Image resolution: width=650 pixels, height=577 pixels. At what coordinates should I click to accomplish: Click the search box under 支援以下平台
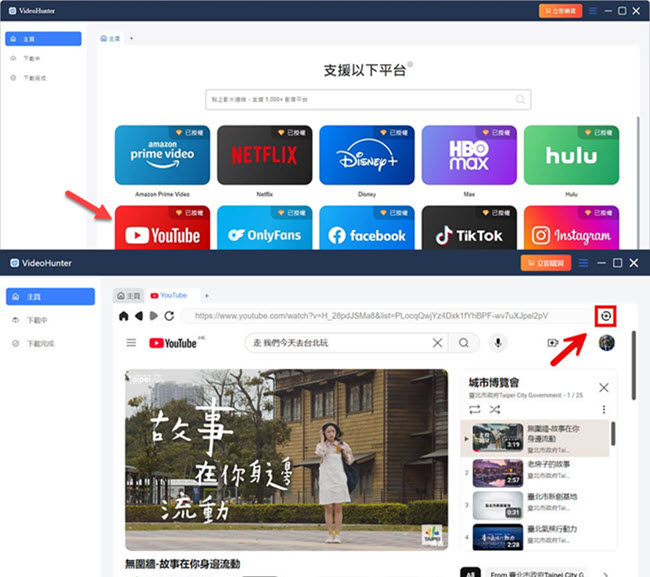pyautogui.click(x=368, y=99)
